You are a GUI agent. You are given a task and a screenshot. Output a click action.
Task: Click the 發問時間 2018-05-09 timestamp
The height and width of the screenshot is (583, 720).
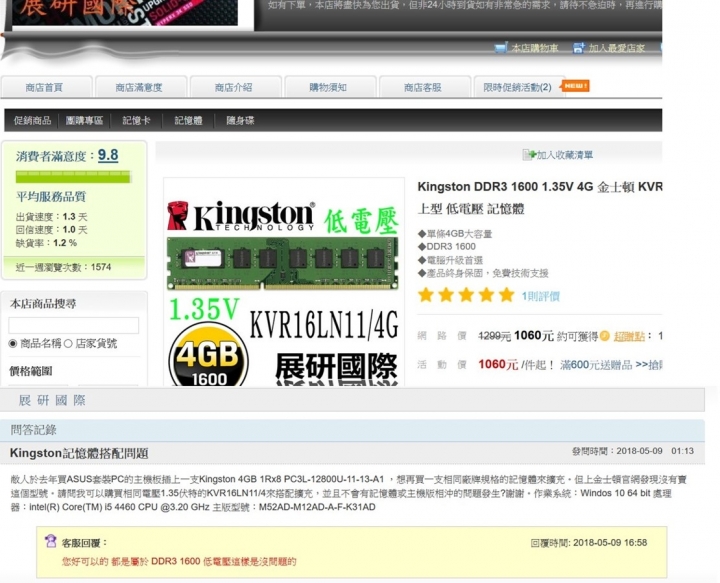633,451
